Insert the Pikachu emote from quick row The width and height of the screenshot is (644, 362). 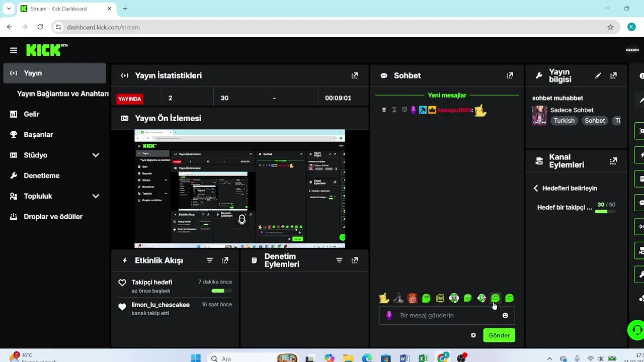[x=384, y=298]
